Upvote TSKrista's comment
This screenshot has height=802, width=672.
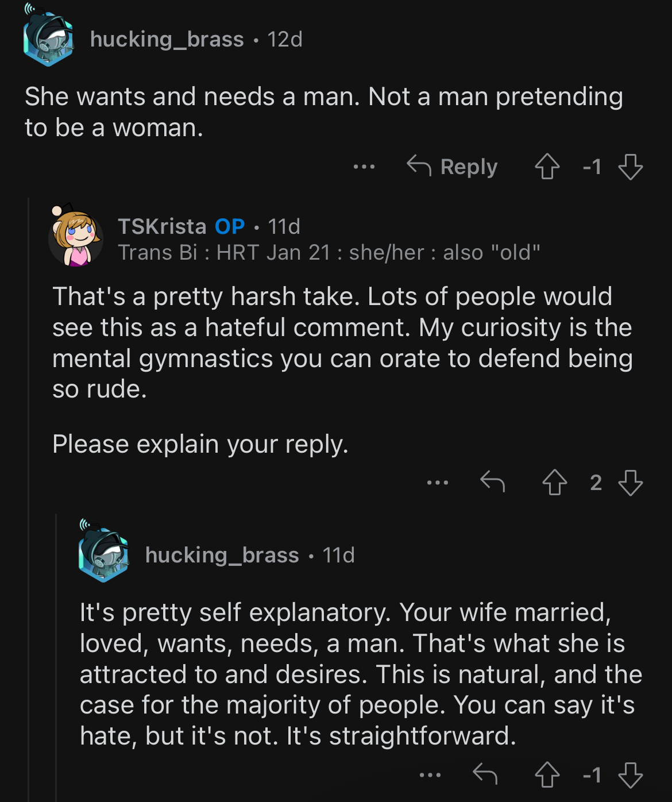pos(555,482)
